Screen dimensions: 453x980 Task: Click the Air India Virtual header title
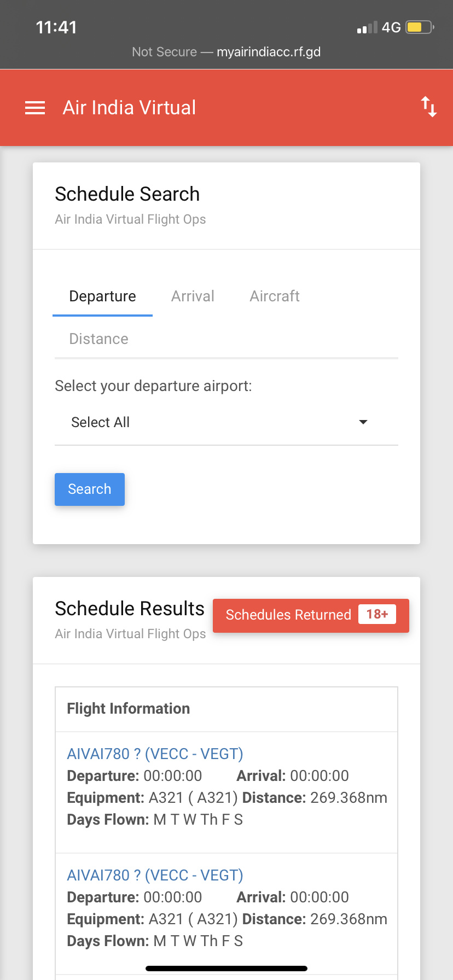[129, 108]
